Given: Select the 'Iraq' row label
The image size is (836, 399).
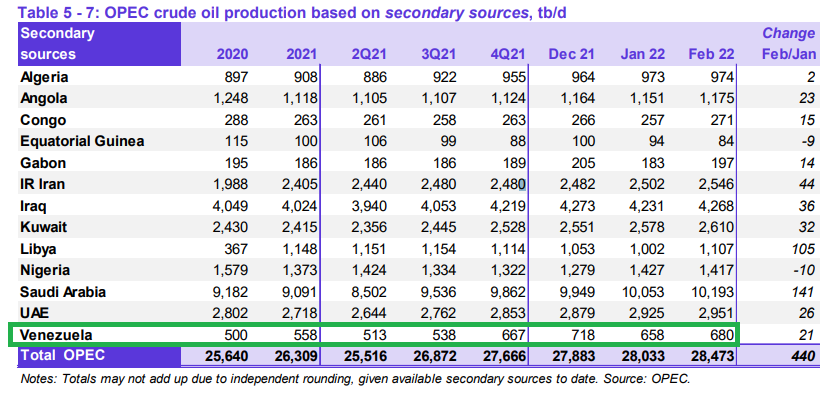Looking at the screenshot, I should [35, 206].
